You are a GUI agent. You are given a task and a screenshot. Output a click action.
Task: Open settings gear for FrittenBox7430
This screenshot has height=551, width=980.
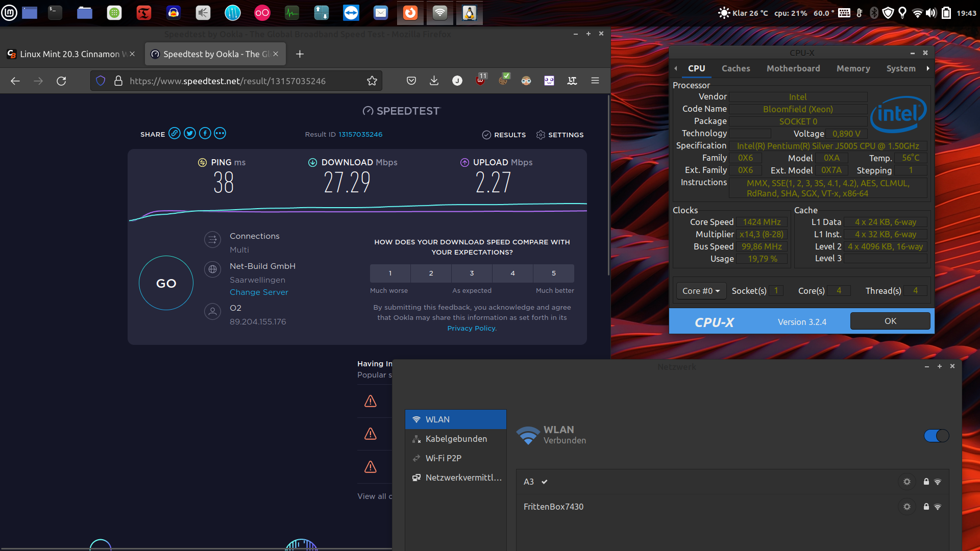click(x=907, y=507)
